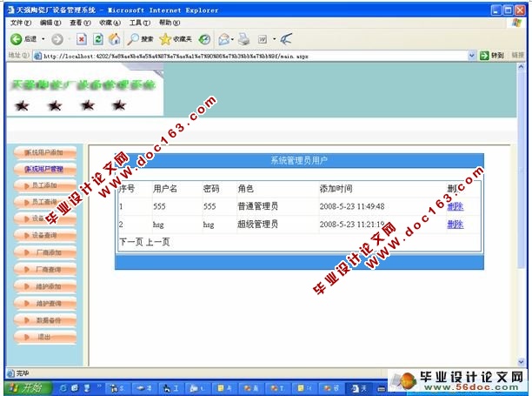This screenshot has height=396, width=532.
Task: Click 系统管理员用户 table title
Action: click(299, 161)
